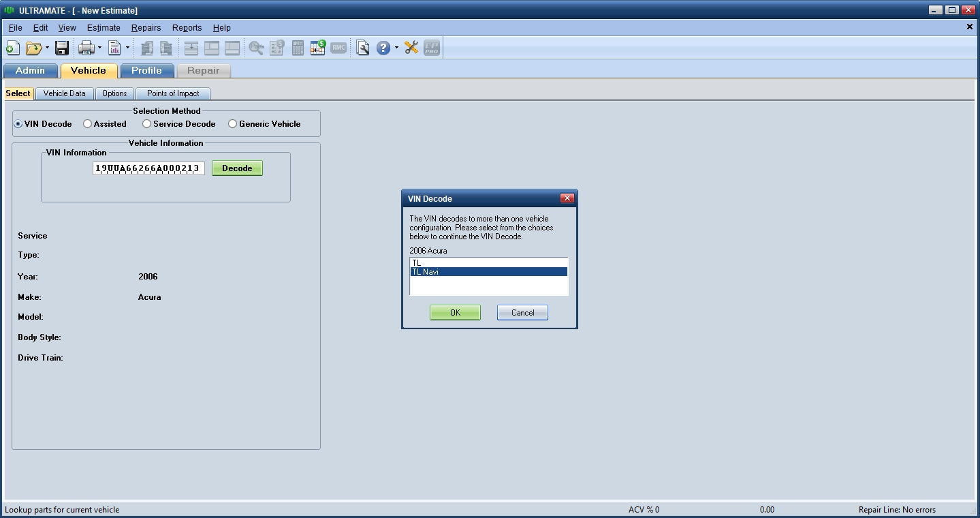The image size is (980, 518).
Task: Click the Make value Acura
Action: 149,297
